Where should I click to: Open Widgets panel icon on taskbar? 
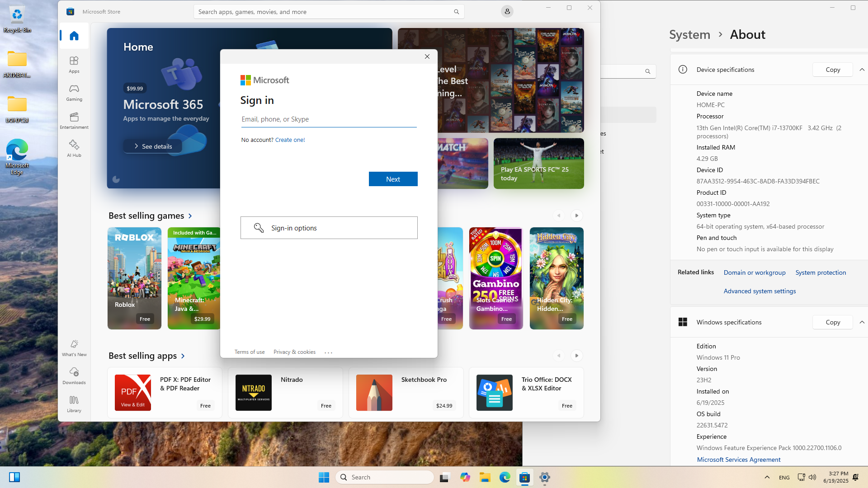tap(14, 477)
